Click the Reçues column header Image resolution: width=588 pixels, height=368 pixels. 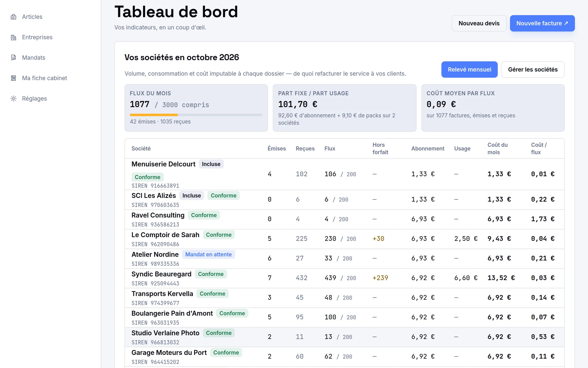(x=305, y=148)
